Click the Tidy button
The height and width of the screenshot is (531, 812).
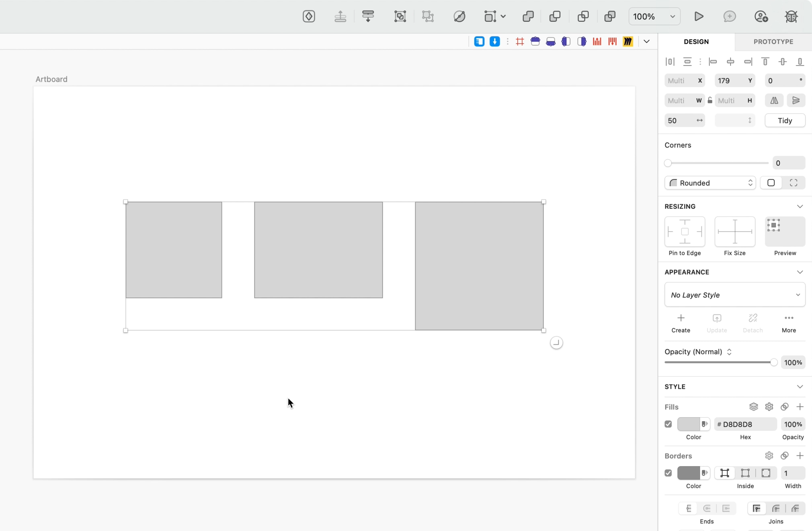[x=785, y=121]
